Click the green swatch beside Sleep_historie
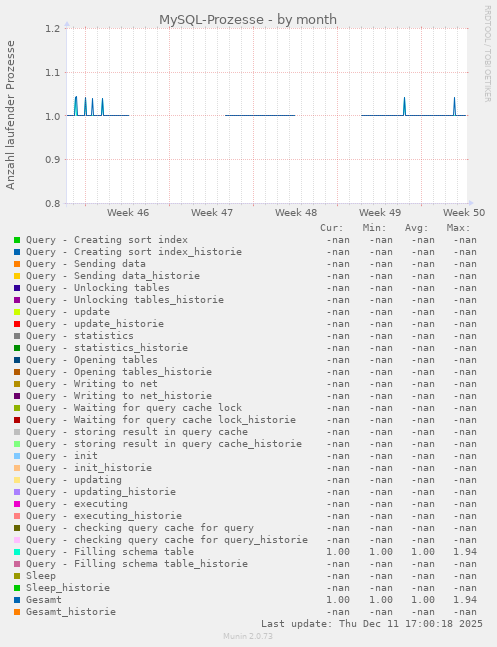Screen dimensions: 497x647 pos(17,588)
